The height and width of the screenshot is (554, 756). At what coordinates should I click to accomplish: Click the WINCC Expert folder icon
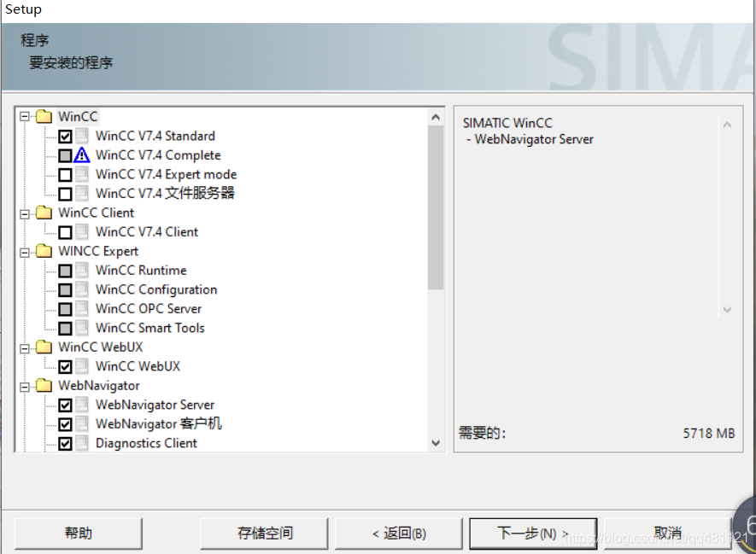[x=43, y=251]
